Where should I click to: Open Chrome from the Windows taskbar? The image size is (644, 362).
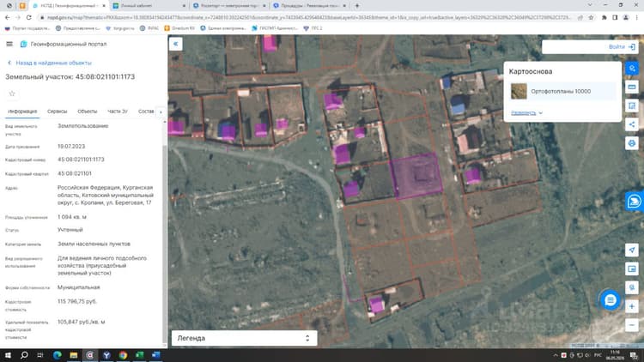click(x=123, y=355)
